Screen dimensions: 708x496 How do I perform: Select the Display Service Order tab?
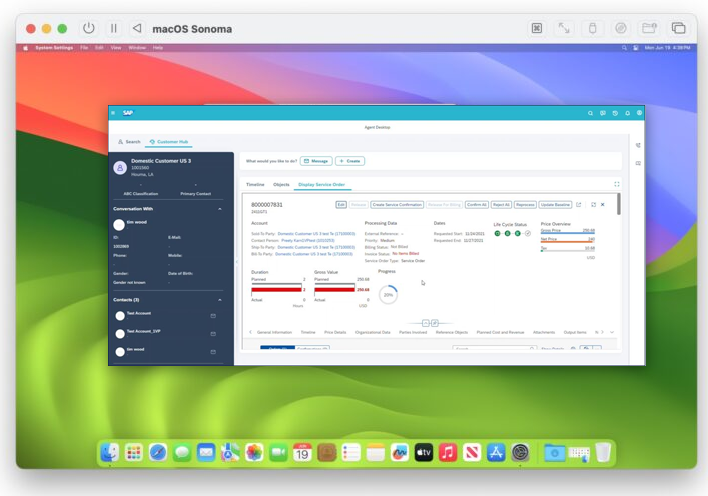321,184
